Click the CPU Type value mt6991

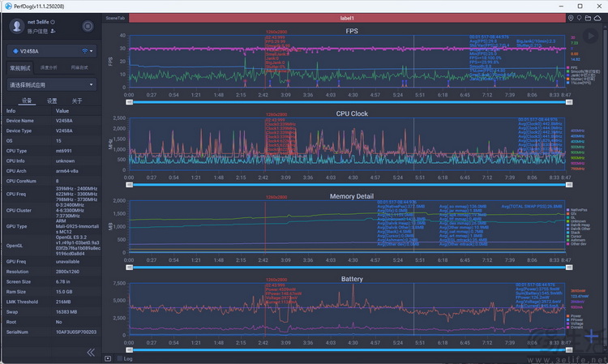[63, 151]
